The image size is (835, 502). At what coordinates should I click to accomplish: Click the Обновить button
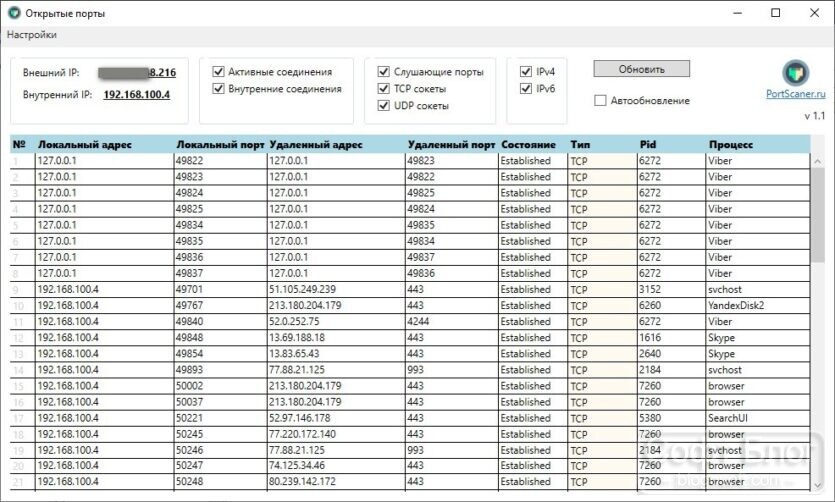click(x=642, y=69)
